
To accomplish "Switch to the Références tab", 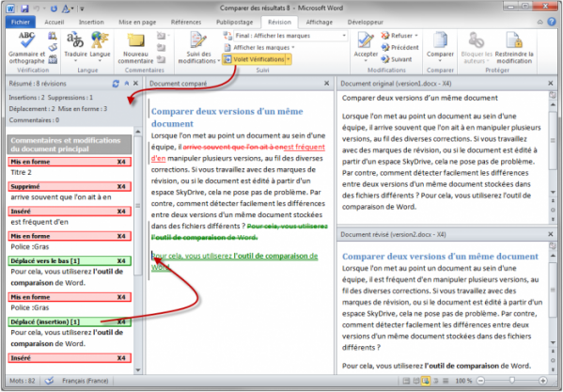I will pyautogui.click(x=186, y=23).
